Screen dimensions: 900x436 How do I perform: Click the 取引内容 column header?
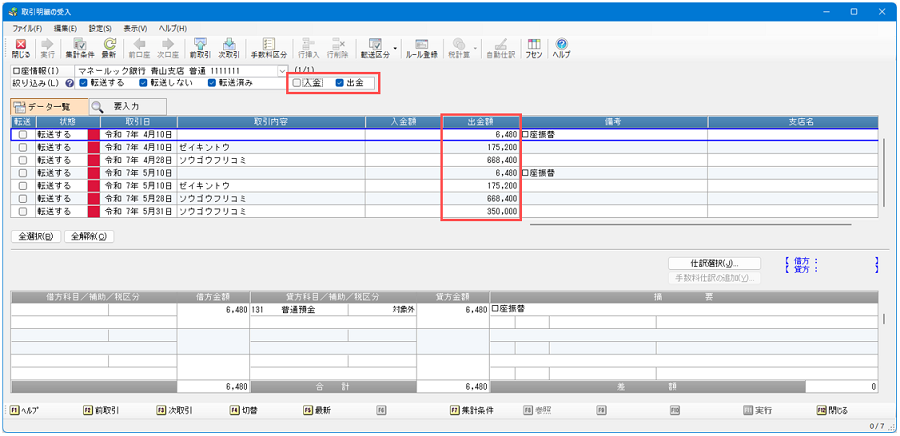pos(271,122)
